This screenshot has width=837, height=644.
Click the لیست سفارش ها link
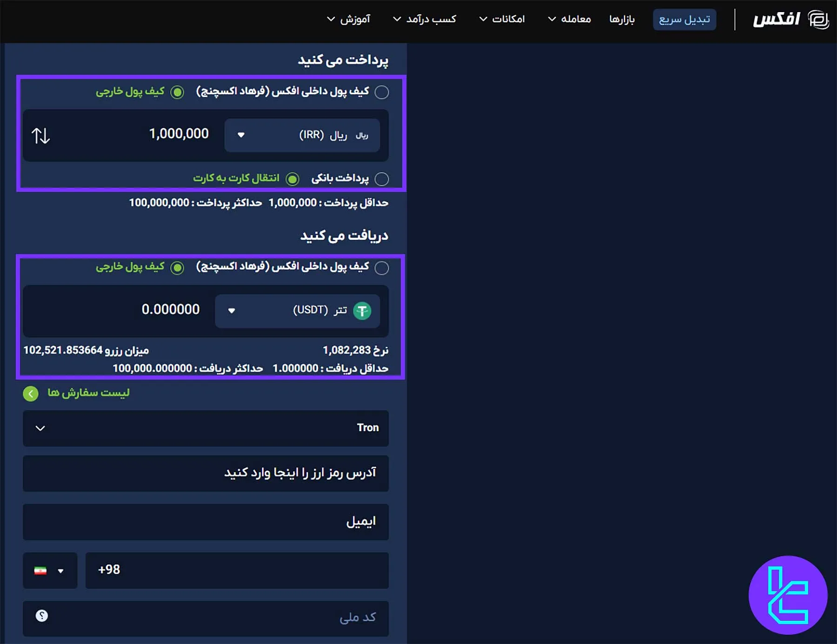click(89, 393)
